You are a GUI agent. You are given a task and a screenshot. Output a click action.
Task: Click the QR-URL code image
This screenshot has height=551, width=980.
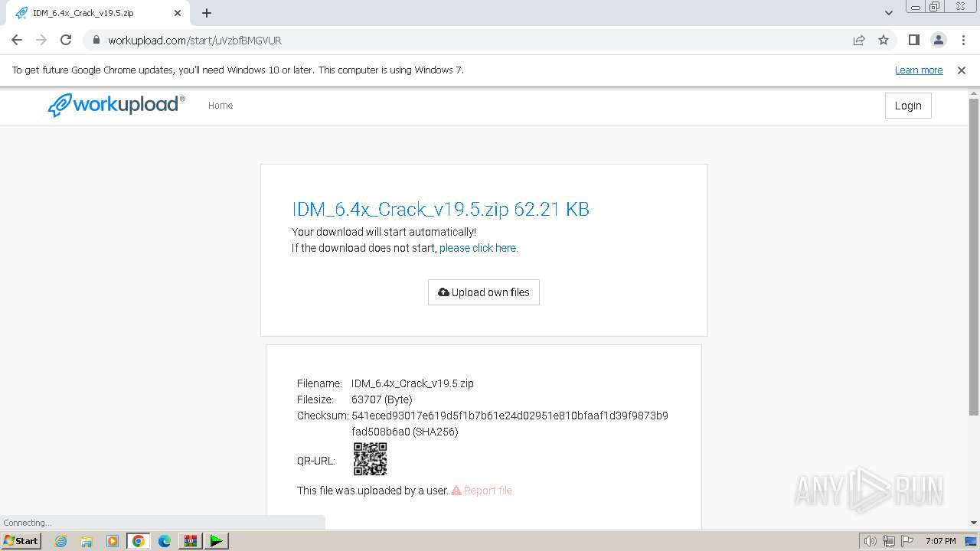click(x=370, y=459)
